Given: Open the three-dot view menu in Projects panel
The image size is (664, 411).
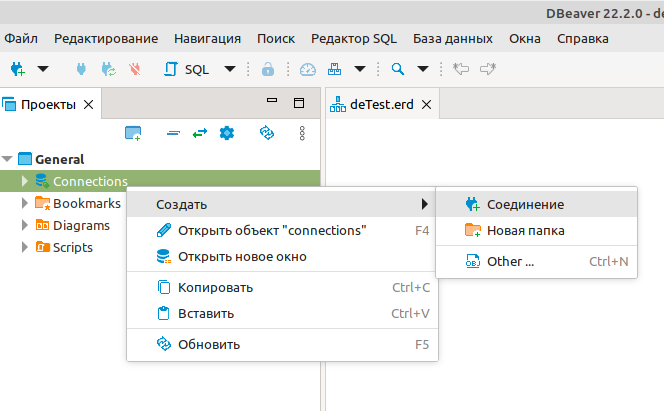Looking at the screenshot, I should (x=302, y=132).
